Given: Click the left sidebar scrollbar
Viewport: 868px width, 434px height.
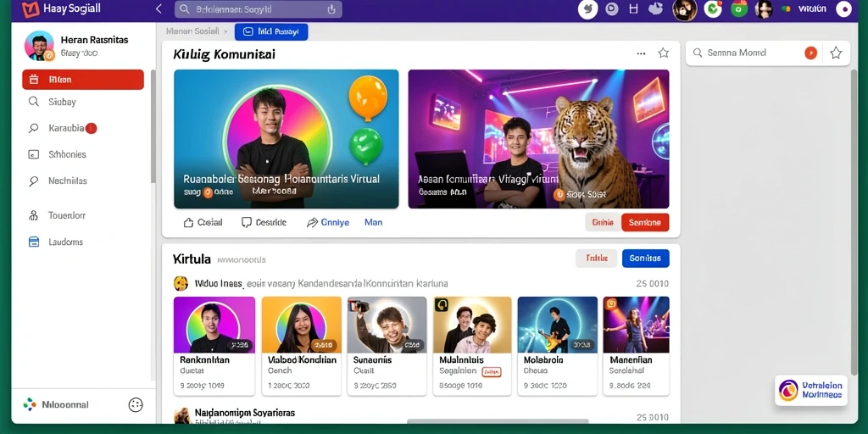Looking at the screenshot, I should (153, 127).
